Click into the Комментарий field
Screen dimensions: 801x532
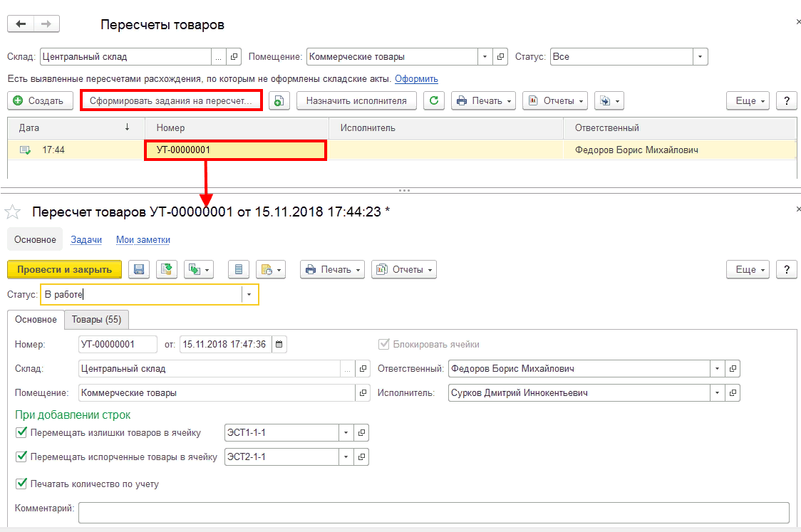(x=433, y=512)
